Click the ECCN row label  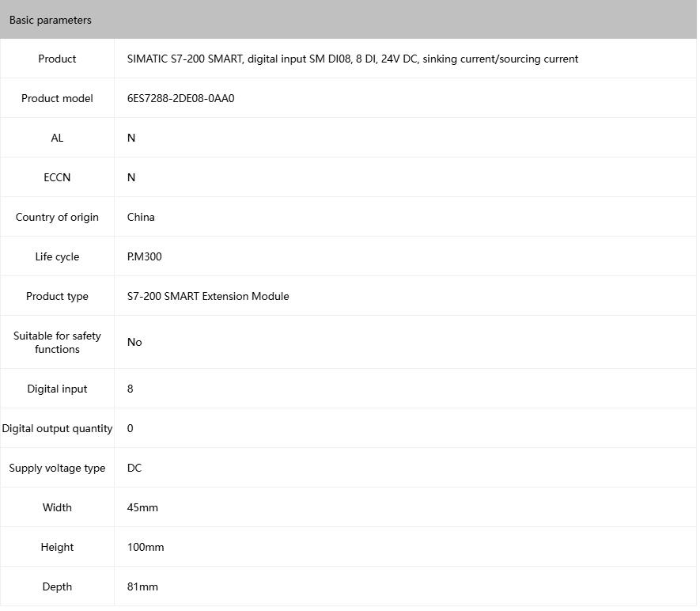coord(57,177)
